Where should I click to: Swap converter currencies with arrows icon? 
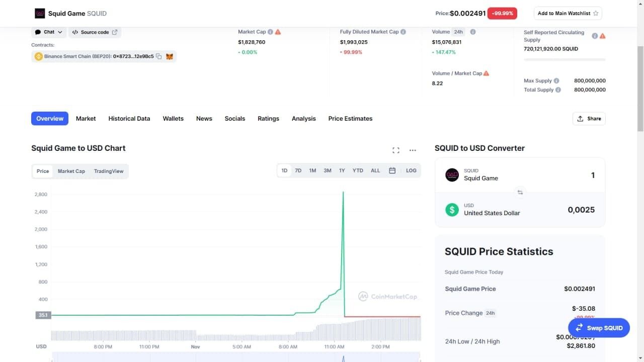[520, 192]
